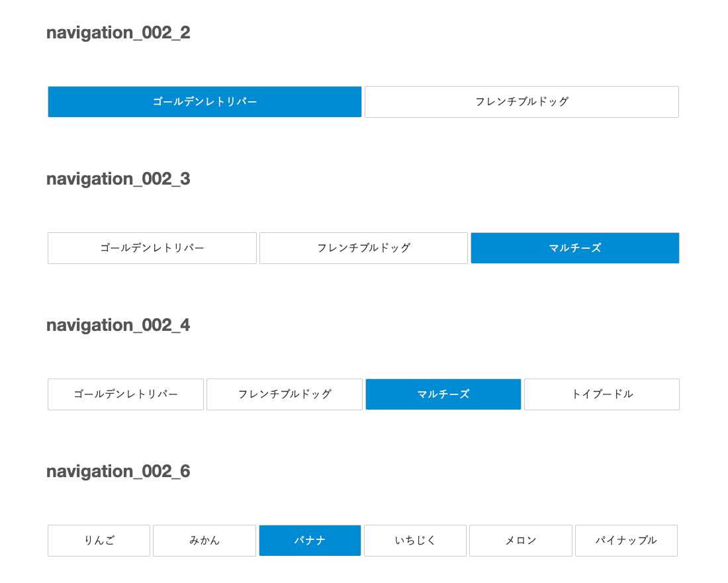Viewport: 728px width, 583px height.
Task: Select the トイプードル tab
Action: [602, 394]
